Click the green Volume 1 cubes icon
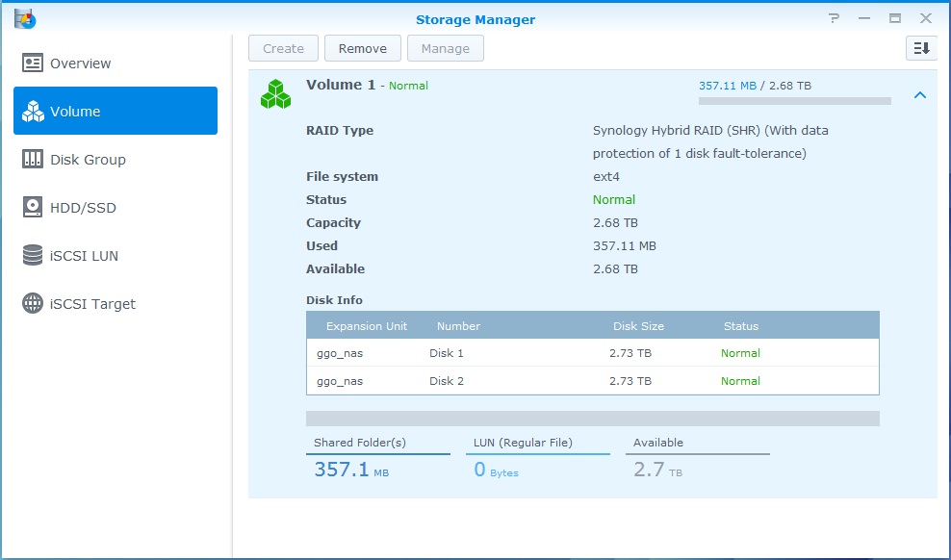The image size is (951, 560). click(x=276, y=93)
